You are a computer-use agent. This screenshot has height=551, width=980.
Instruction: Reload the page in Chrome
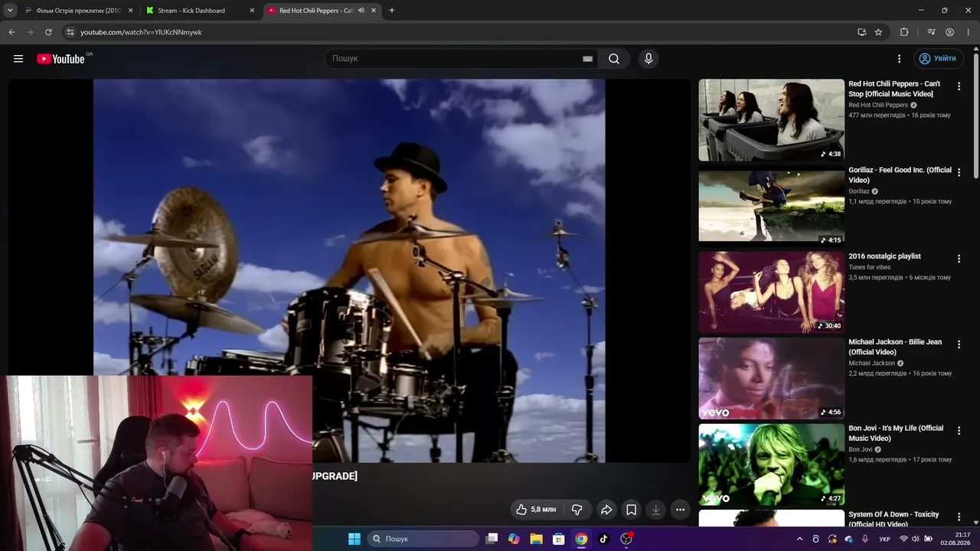click(48, 32)
